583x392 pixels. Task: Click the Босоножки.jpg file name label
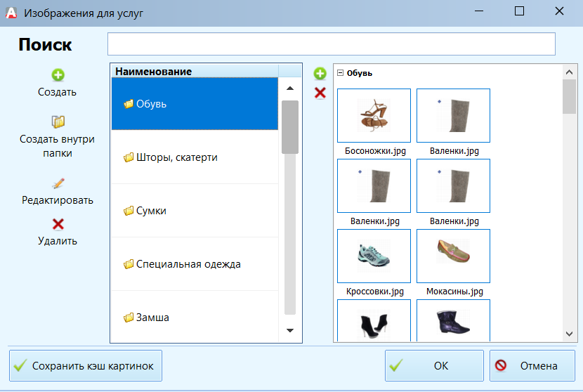(375, 151)
